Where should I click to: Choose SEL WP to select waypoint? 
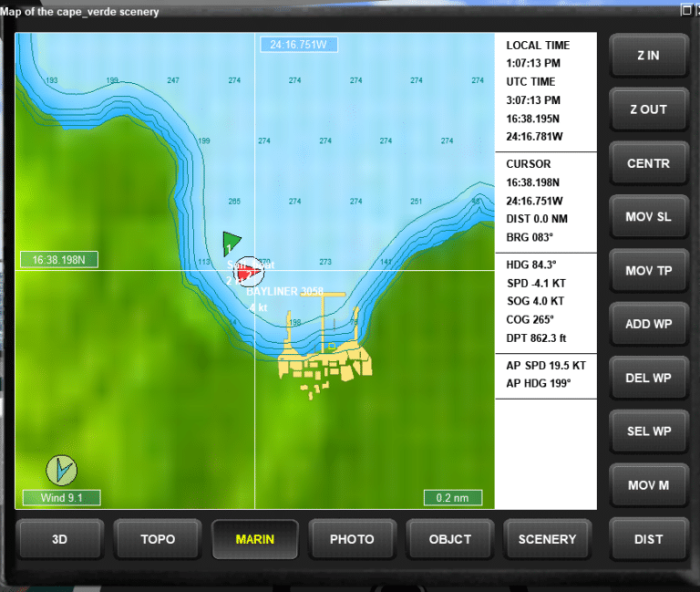648,431
